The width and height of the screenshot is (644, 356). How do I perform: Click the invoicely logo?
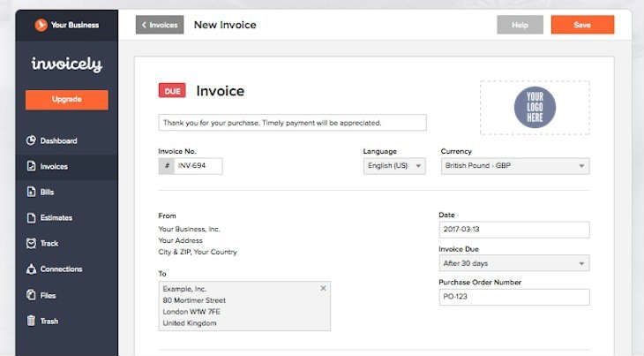(x=67, y=64)
